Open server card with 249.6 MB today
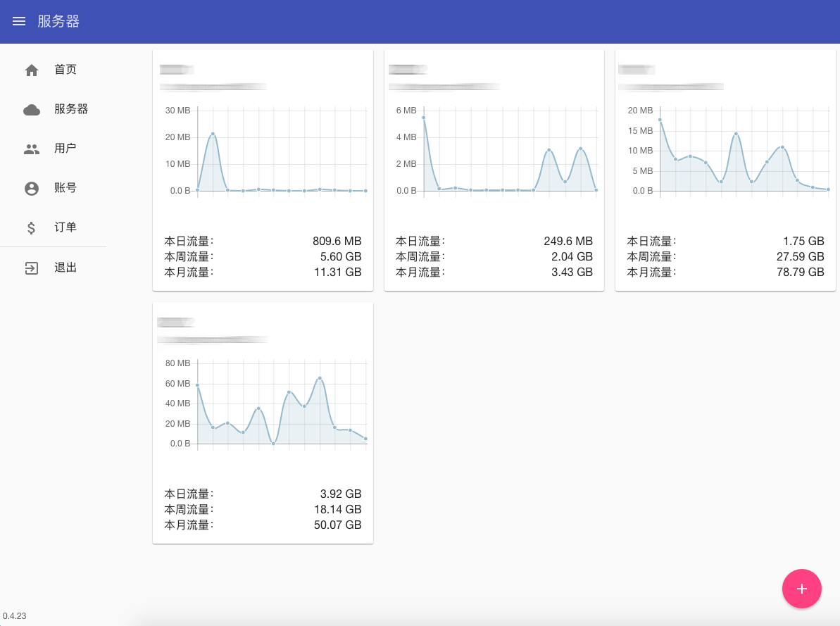 [x=494, y=170]
